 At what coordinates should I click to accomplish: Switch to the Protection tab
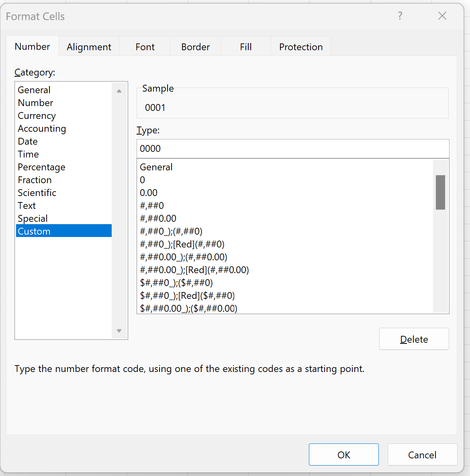(301, 47)
